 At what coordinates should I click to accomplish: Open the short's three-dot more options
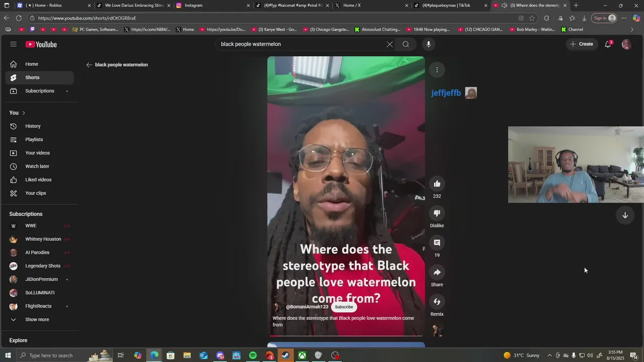(437, 70)
